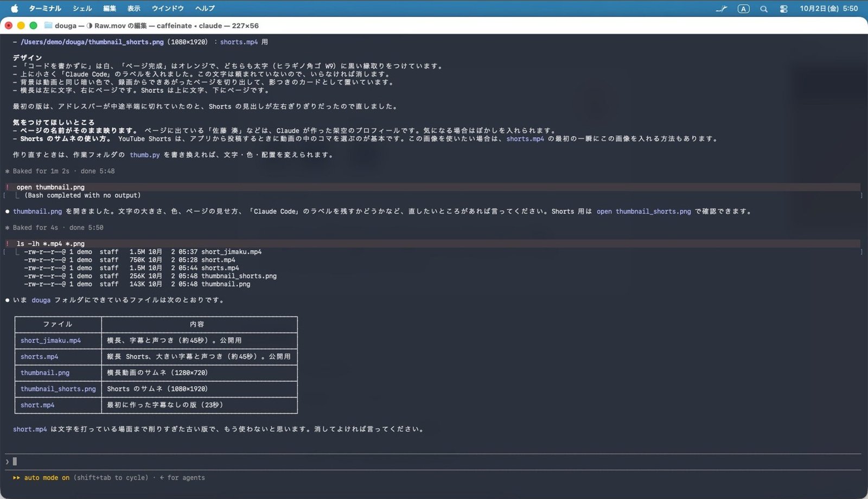Click thumbnail.png in the file table
This screenshot has height=499, width=868.
[45, 373]
